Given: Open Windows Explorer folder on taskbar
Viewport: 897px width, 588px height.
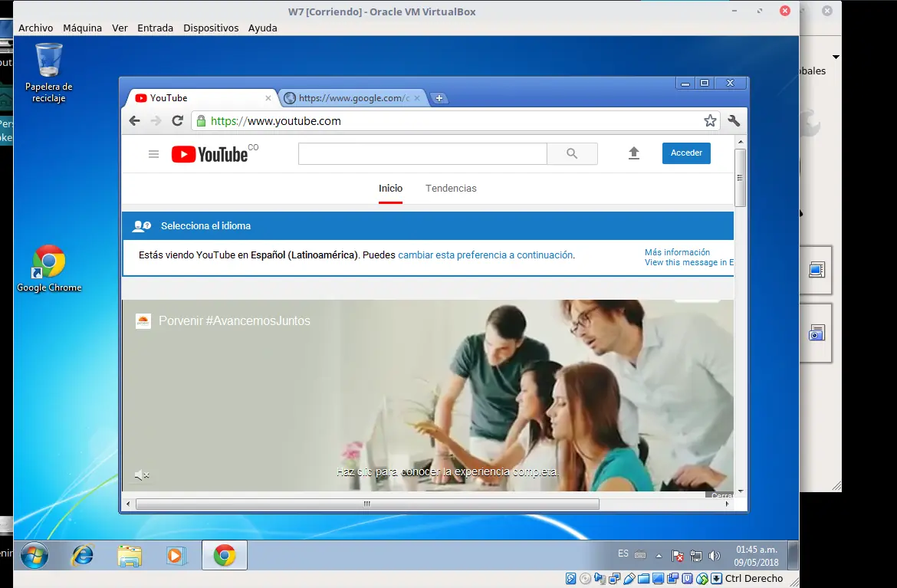Looking at the screenshot, I should [x=130, y=555].
